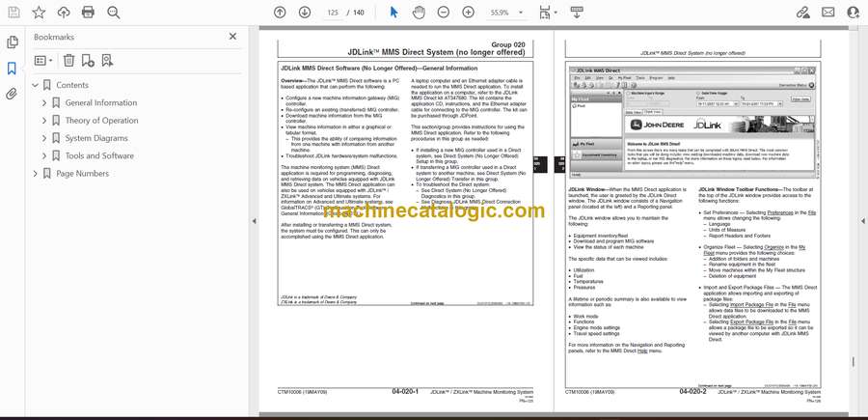Add a new bookmark icon

tap(88, 61)
